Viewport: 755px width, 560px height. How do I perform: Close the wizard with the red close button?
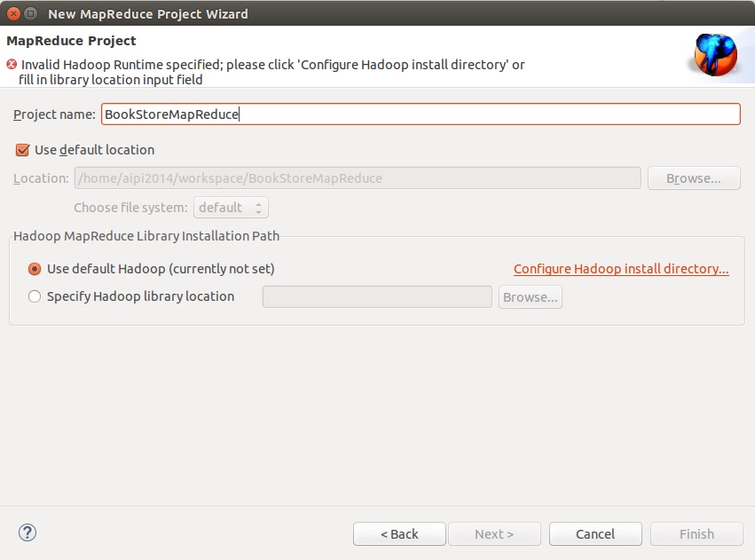(x=14, y=13)
